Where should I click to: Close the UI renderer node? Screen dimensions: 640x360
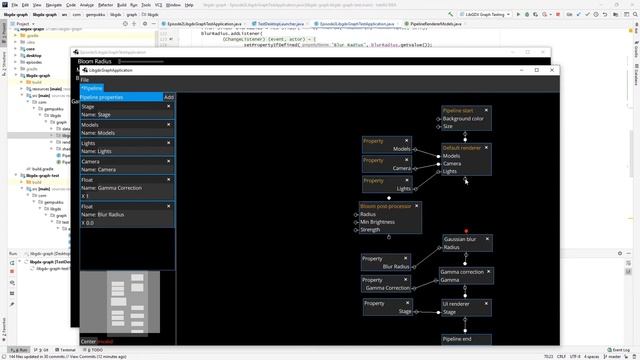pyautogui.click(x=486, y=304)
